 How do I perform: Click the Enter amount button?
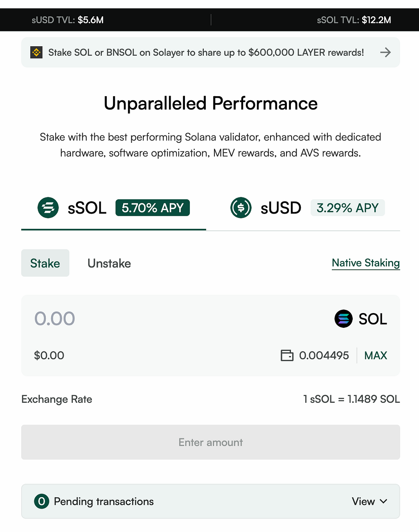point(210,442)
